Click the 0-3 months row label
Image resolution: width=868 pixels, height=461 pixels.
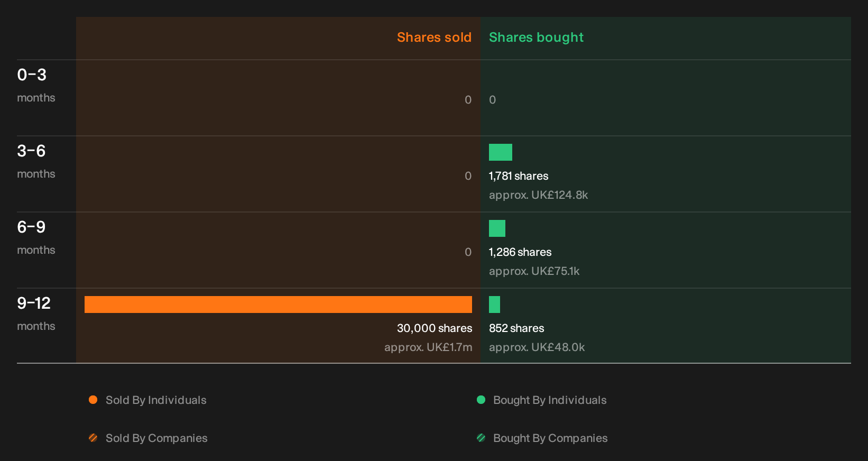(36, 85)
